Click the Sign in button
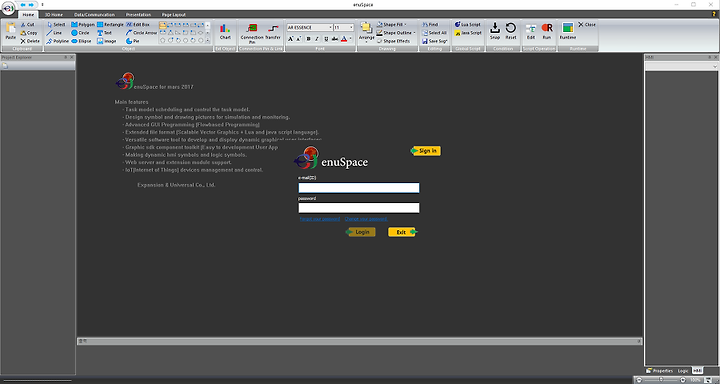Viewport: 720px width, 384px height. (426, 151)
